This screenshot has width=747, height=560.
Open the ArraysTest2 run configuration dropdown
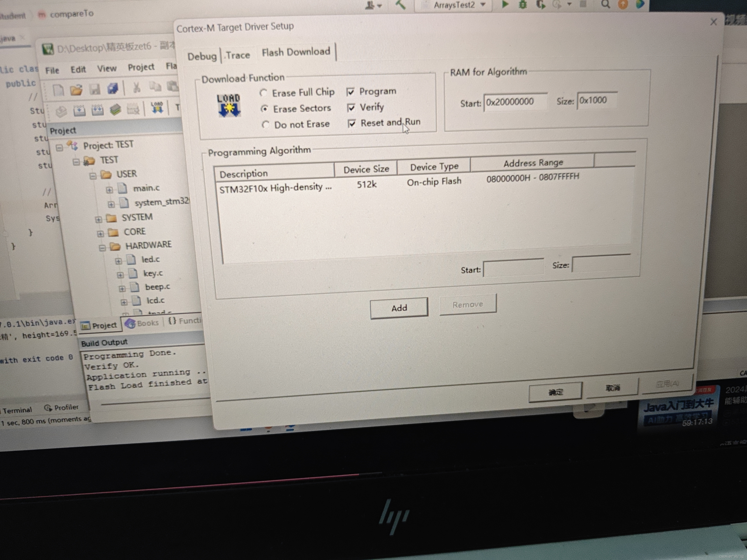coord(454,5)
